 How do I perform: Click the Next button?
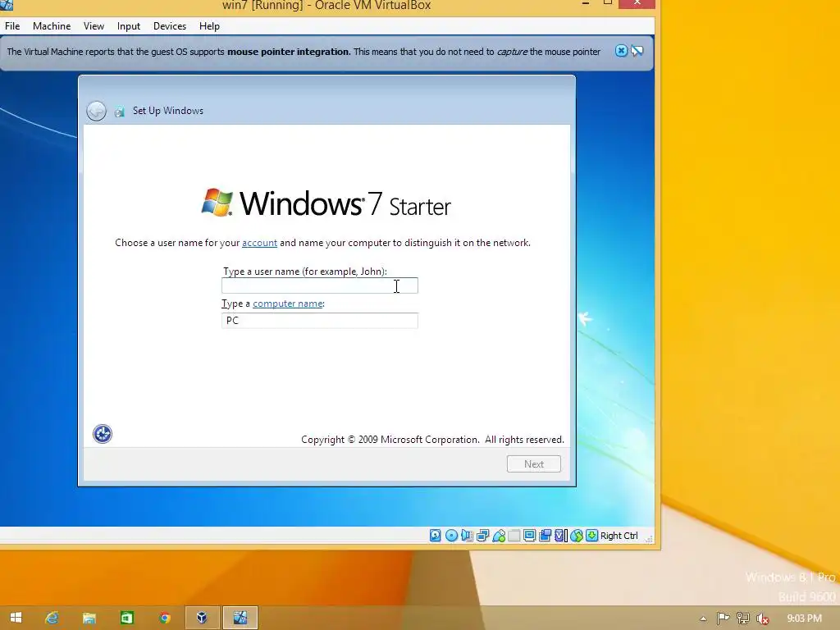[x=533, y=464]
